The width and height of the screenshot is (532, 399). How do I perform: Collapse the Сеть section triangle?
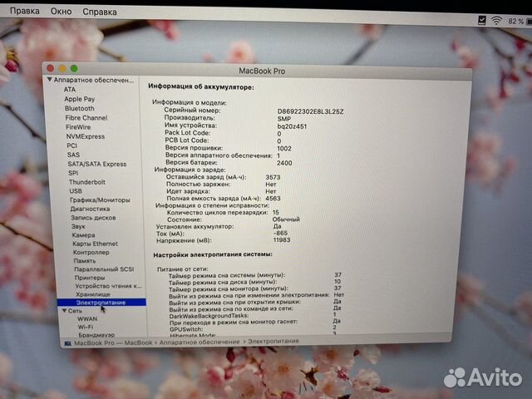[x=64, y=310]
